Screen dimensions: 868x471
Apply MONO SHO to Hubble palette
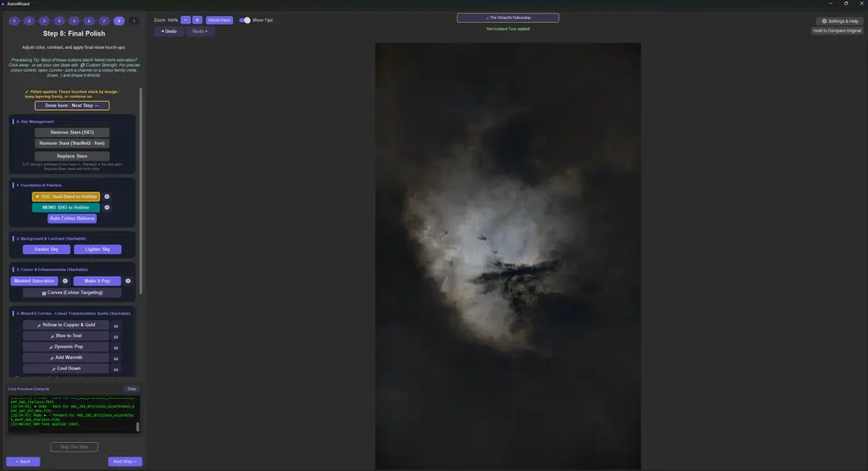[66, 208]
